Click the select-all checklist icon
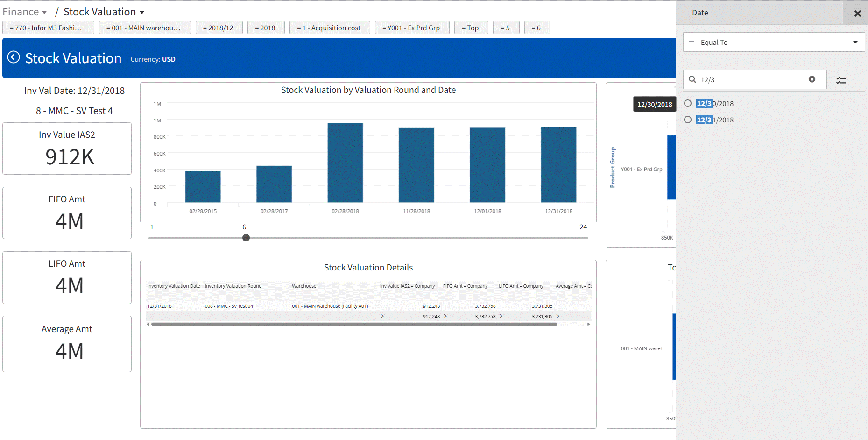868x440 pixels. tap(841, 80)
